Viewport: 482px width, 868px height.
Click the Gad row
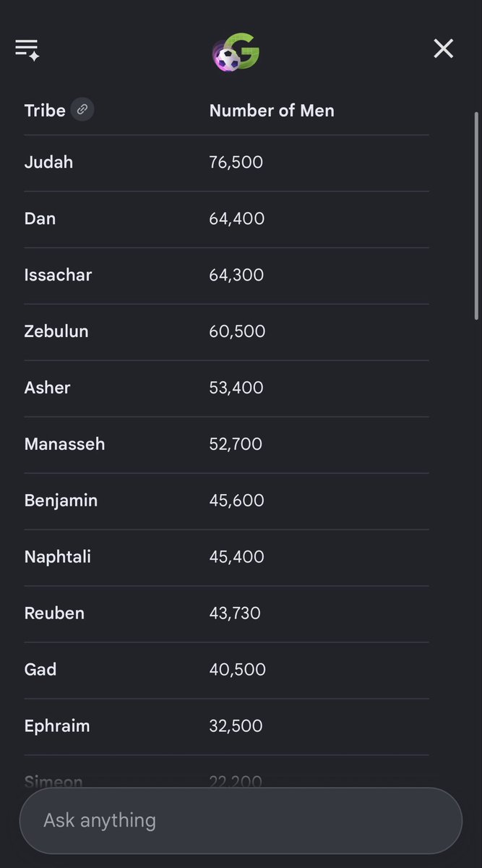pos(226,671)
